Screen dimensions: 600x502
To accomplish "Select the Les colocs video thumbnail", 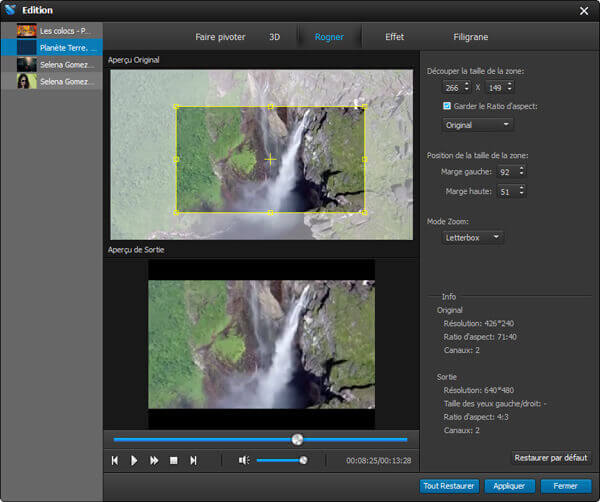I will (x=27, y=31).
